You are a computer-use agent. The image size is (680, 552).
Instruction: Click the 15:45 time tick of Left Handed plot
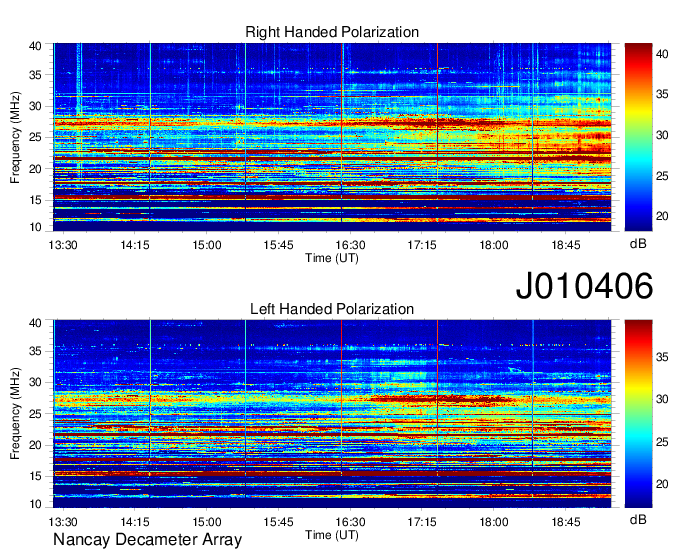[x=278, y=522]
